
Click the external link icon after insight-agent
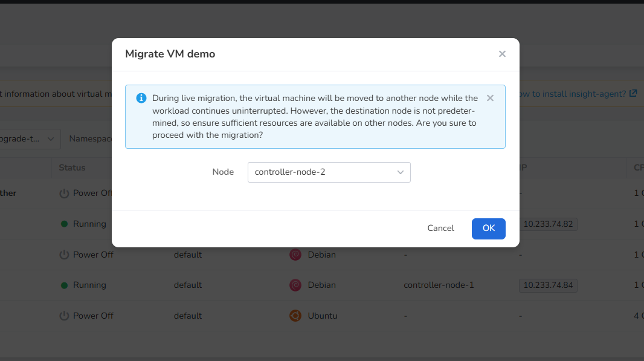click(633, 94)
